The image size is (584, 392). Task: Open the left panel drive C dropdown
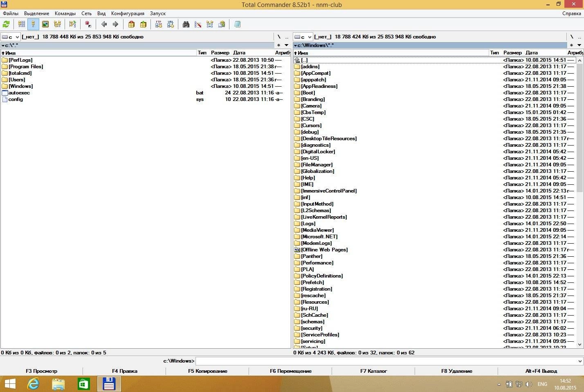coord(11,37)
